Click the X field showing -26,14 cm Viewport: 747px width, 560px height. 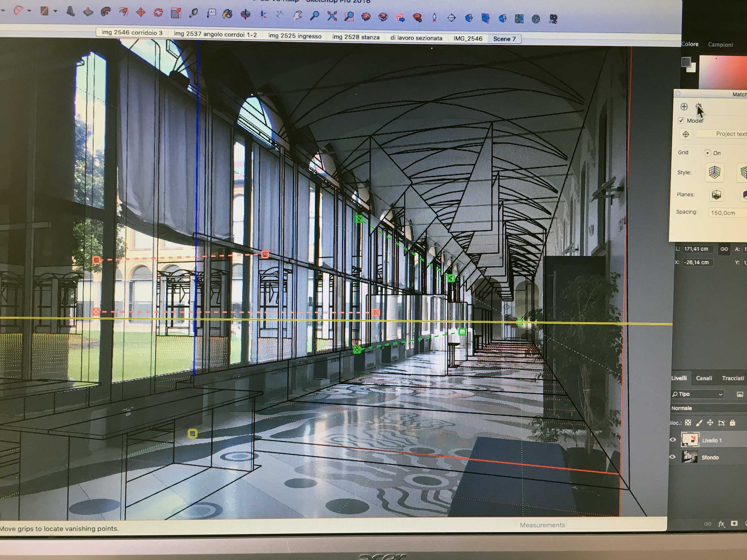point(697,262)
